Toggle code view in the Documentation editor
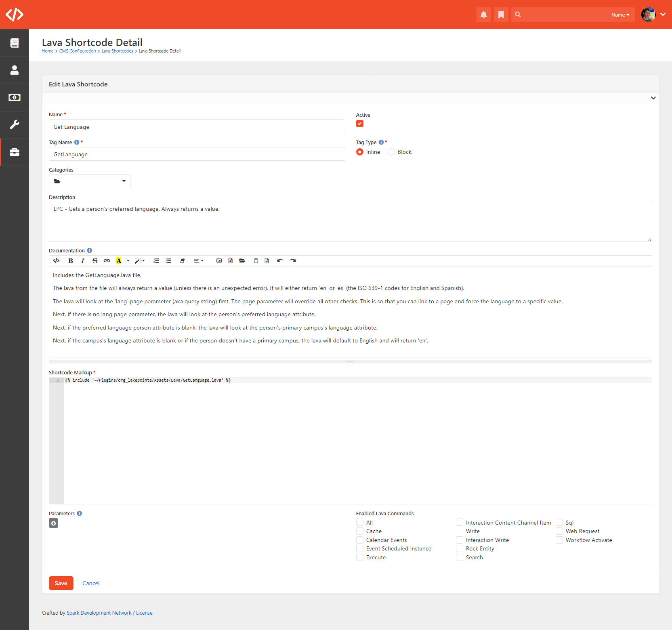 tap(56, 261)
